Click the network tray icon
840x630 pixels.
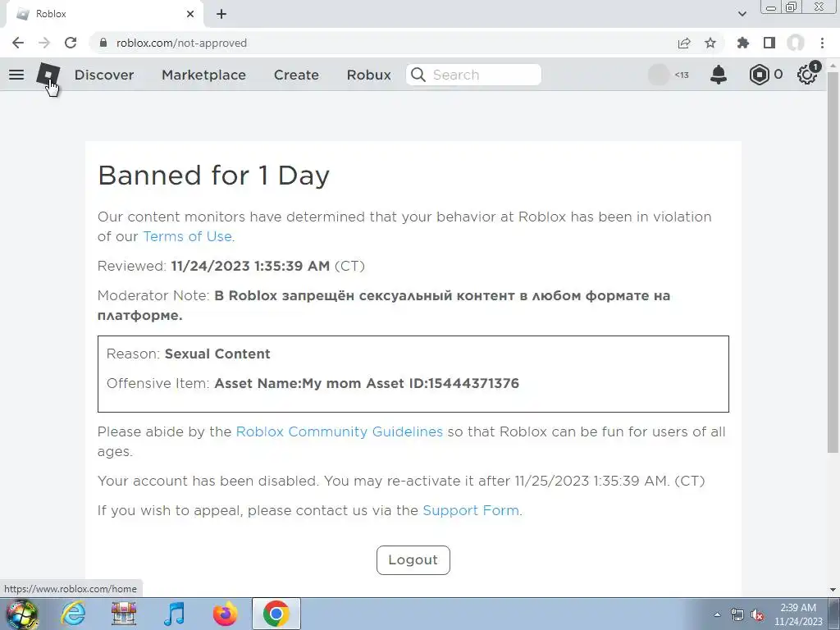click(x=737, y=614)
